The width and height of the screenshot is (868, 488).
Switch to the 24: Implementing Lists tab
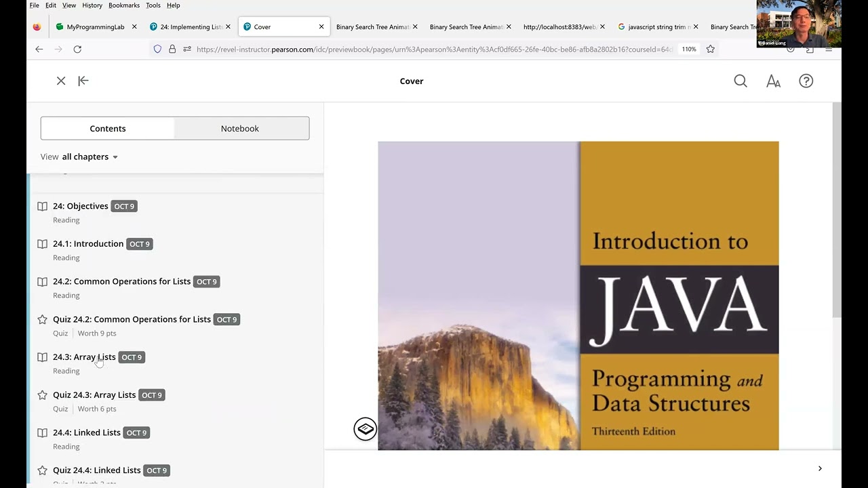coord(189,27)
